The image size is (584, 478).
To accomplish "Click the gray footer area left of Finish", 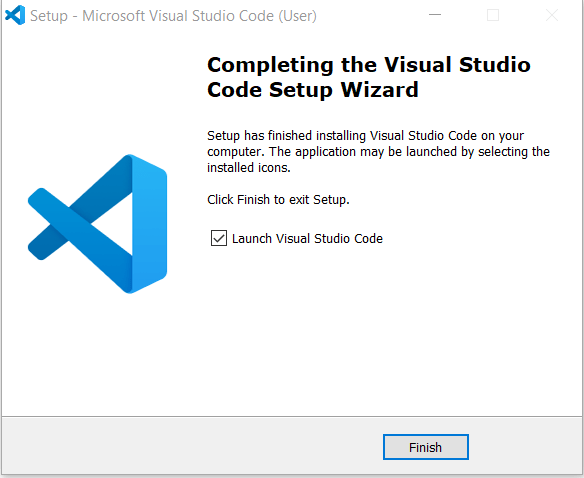I will point(192,446).
